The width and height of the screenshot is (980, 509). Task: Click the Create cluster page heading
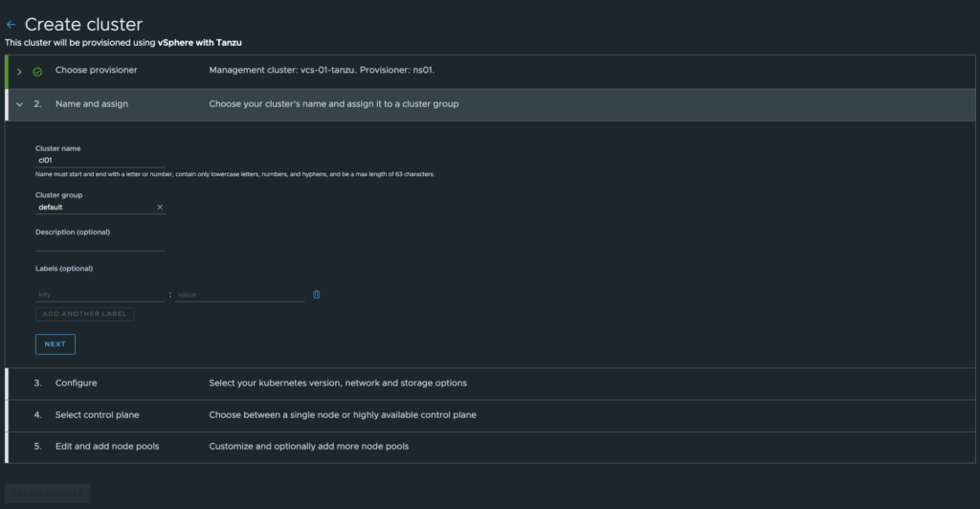(84, 24)
